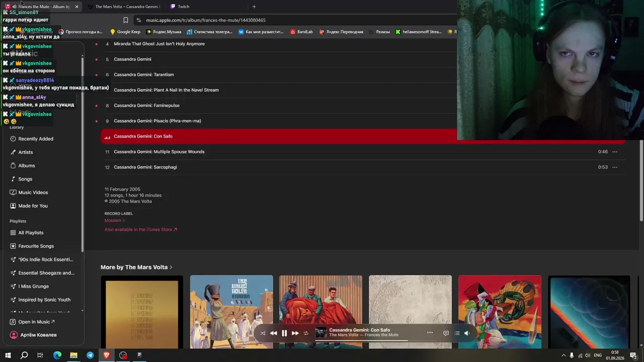The image size is (644, 362).
Task: Open the notification center in system tray
Action: click(634, 355)
